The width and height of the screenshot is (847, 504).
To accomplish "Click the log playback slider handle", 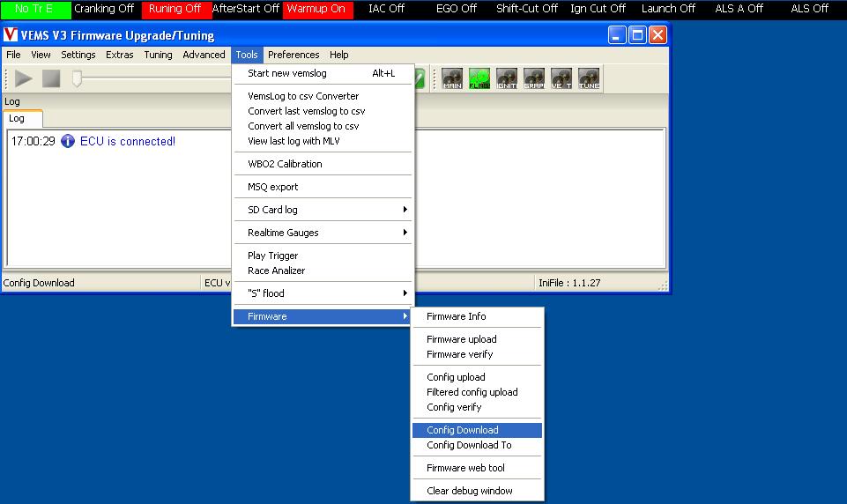I will [78, 79].
